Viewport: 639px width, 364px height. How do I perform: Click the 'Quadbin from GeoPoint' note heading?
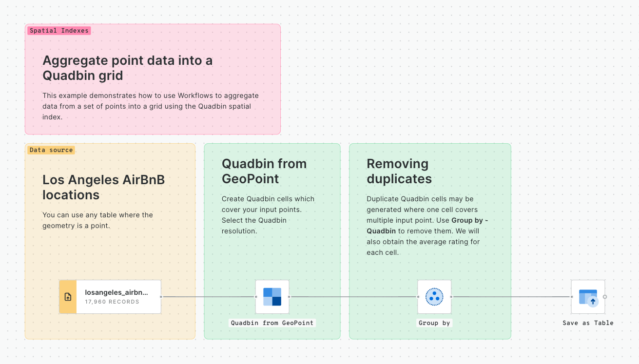coord(264,171)
